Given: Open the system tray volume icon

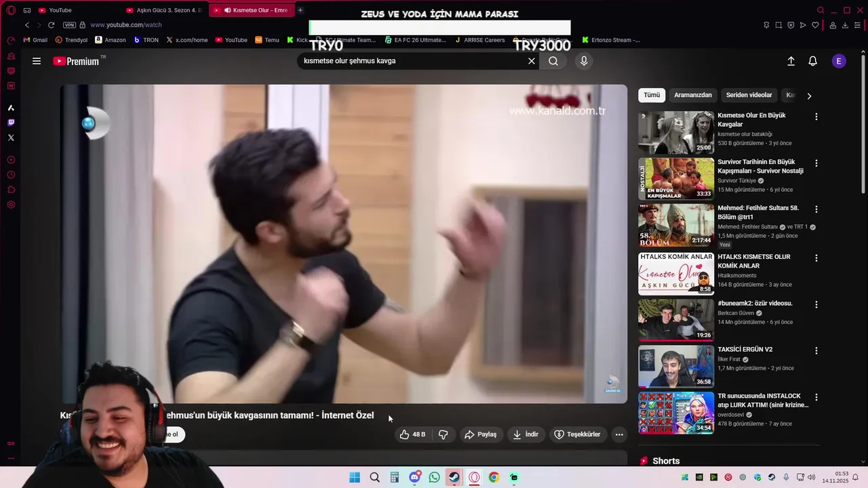Looking at the screenshot, I should [x=811, y=477].
